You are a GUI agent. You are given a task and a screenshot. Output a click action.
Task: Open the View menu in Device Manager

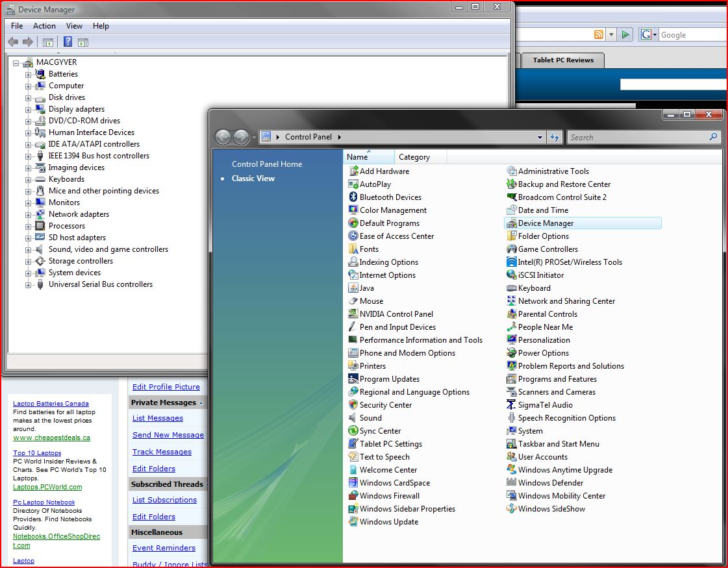[74, 26]
